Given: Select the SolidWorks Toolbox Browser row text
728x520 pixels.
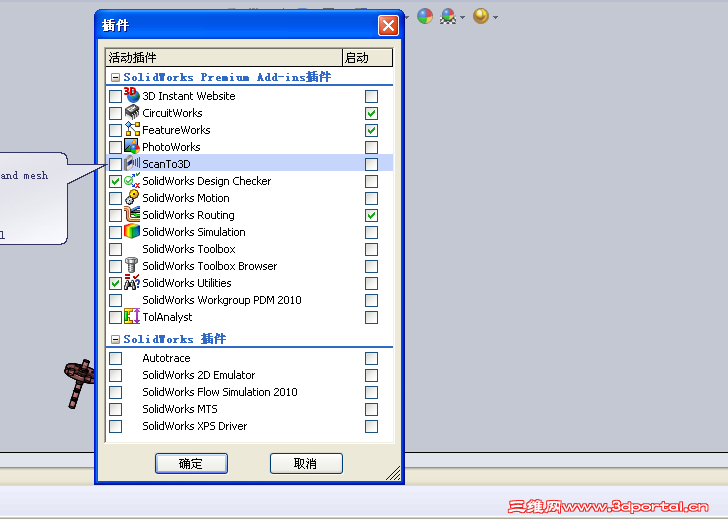Looking at the screenshot, I should click(x=209, y=266).
